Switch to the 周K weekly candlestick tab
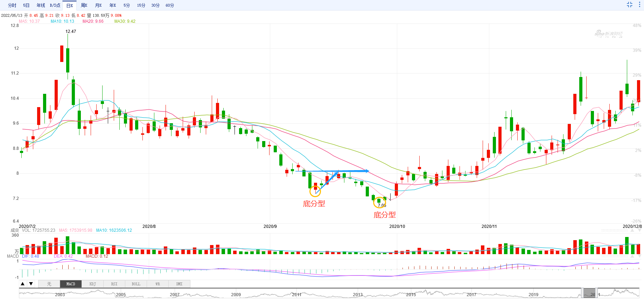Screen dimensions: 644x300 point(84,5)
